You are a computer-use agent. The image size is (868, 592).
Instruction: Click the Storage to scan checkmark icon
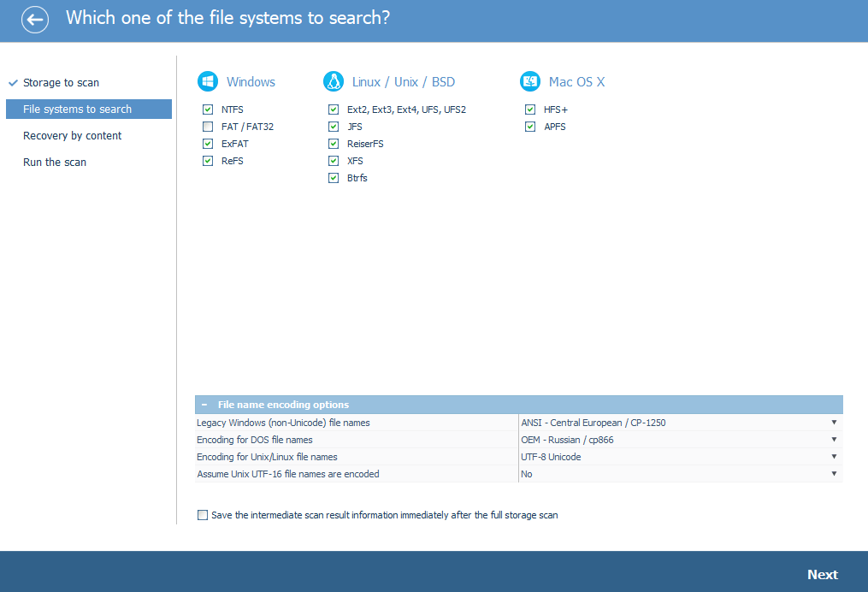[x=14, y=83]
